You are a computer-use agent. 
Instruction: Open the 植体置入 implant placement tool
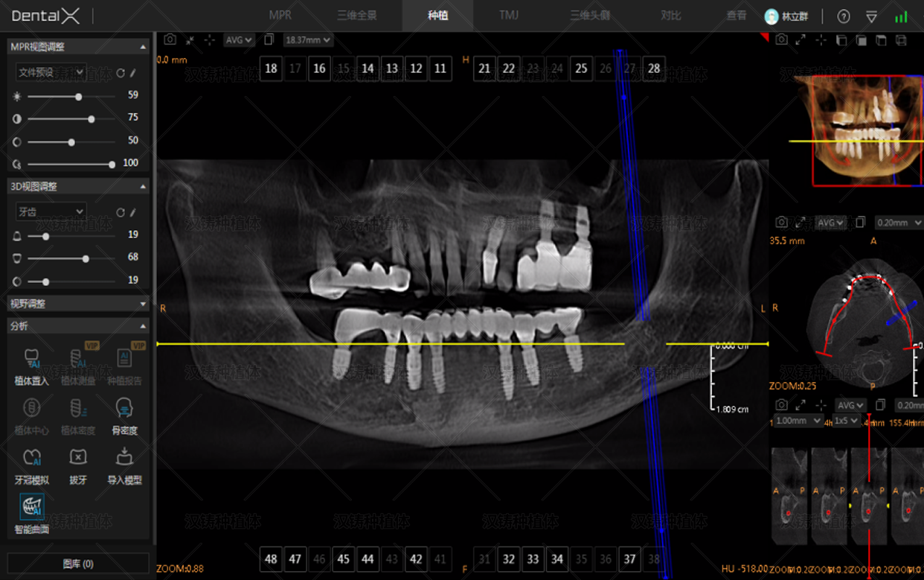tap(31, 366)
